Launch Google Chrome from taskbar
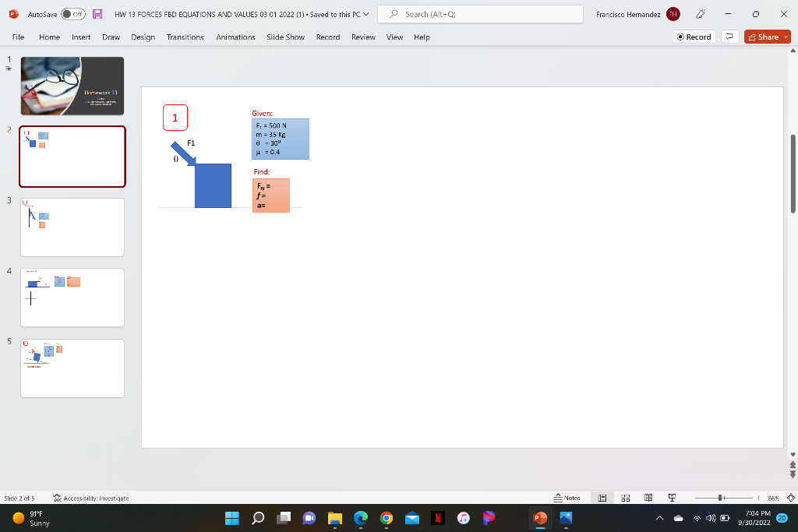 pos(387,518)
